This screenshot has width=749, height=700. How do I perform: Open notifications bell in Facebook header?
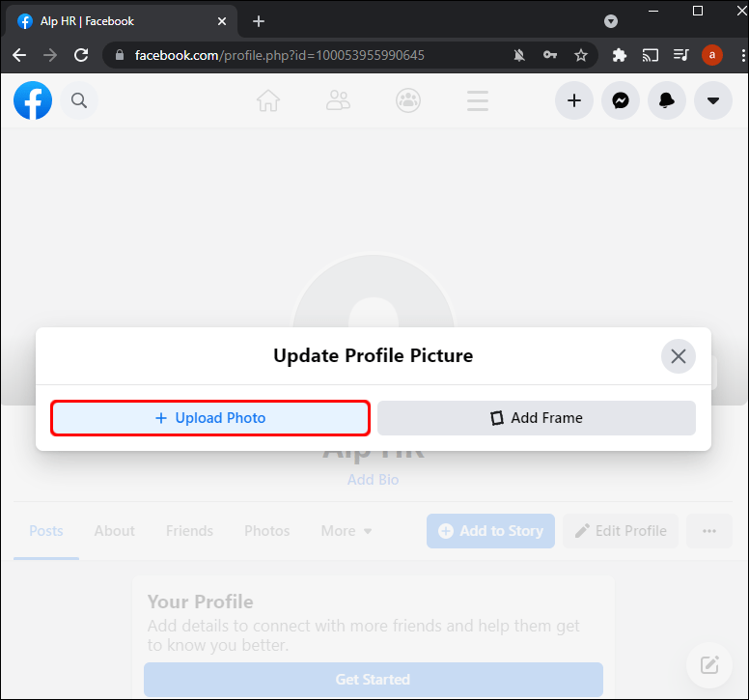coord(667,100)
